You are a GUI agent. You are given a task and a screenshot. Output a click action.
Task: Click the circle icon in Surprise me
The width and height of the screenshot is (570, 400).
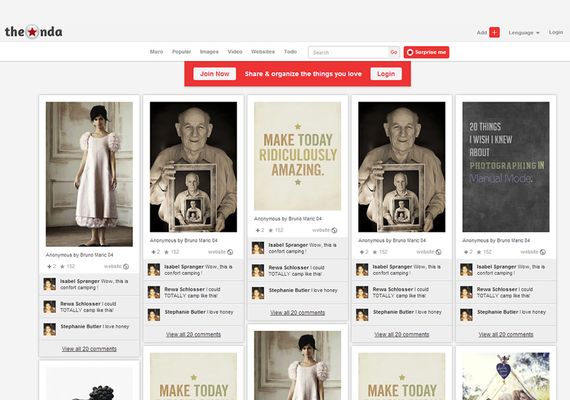point(410,52)
